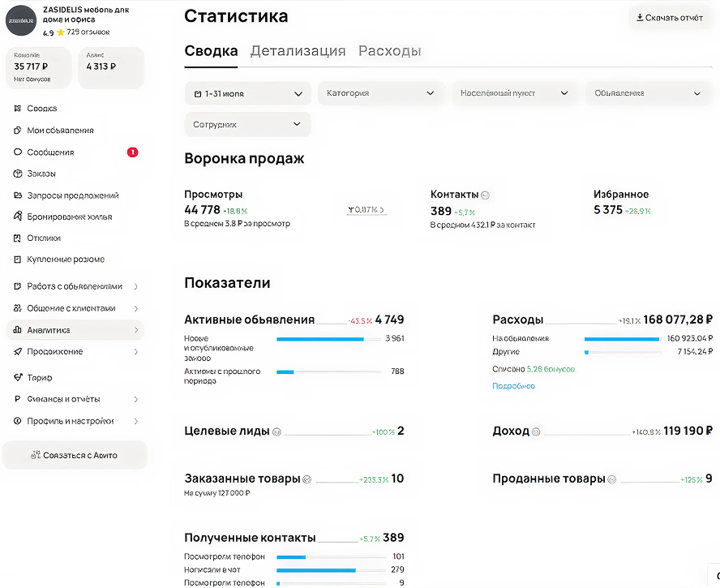Open the 1–31 июля date dropdown
Screen dimensions: 720x588
(x=247, y=94)
